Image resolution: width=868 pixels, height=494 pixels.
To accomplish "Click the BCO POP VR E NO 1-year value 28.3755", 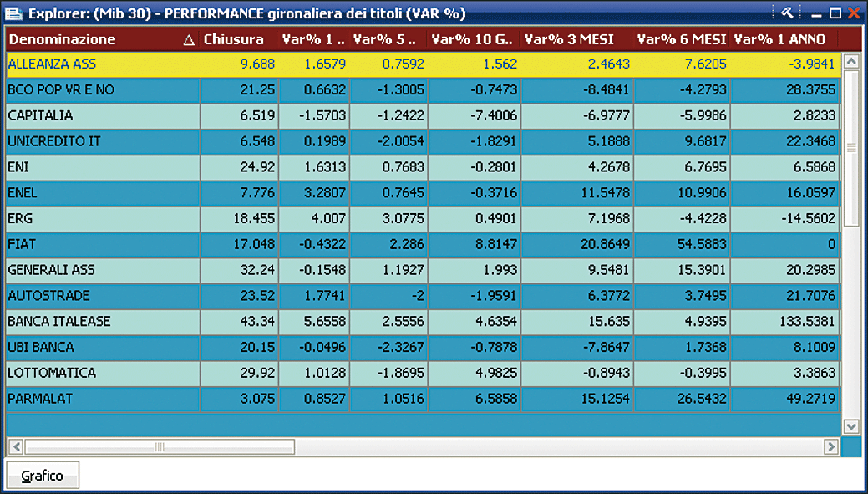I will click(811, 89).
